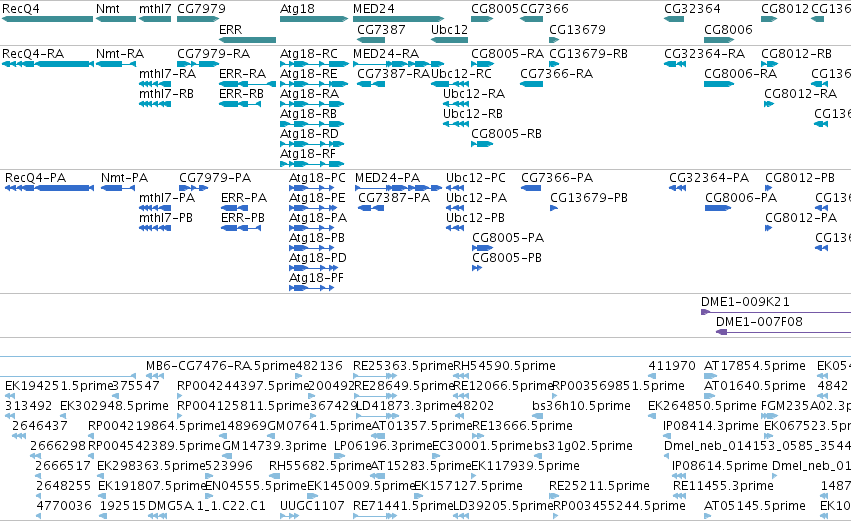Select the RE11455.3prime EST label
This screenshot has height=521, width=851.
click(x=723, y=486)
